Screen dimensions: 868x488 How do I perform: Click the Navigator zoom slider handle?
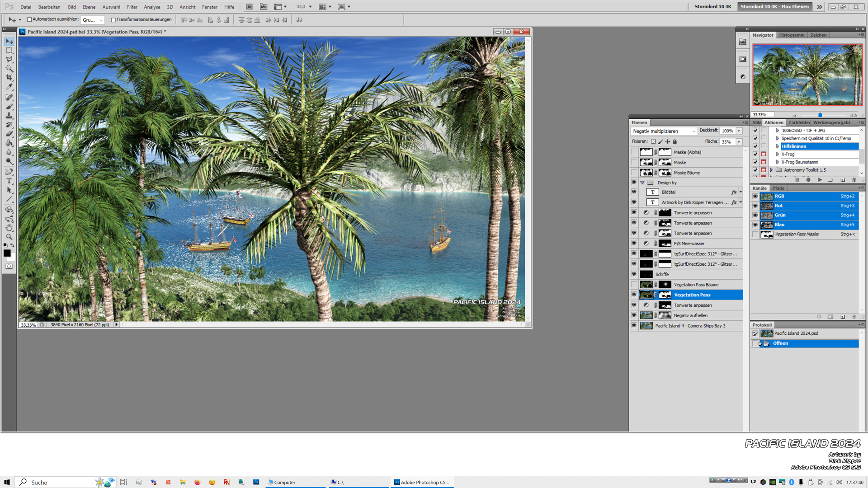point(820,115)
